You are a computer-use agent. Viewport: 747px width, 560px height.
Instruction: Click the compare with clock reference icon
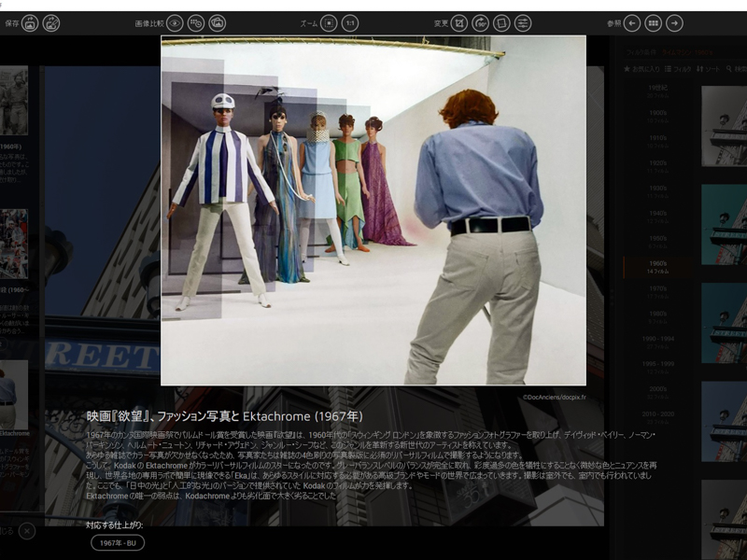point(196,22)
